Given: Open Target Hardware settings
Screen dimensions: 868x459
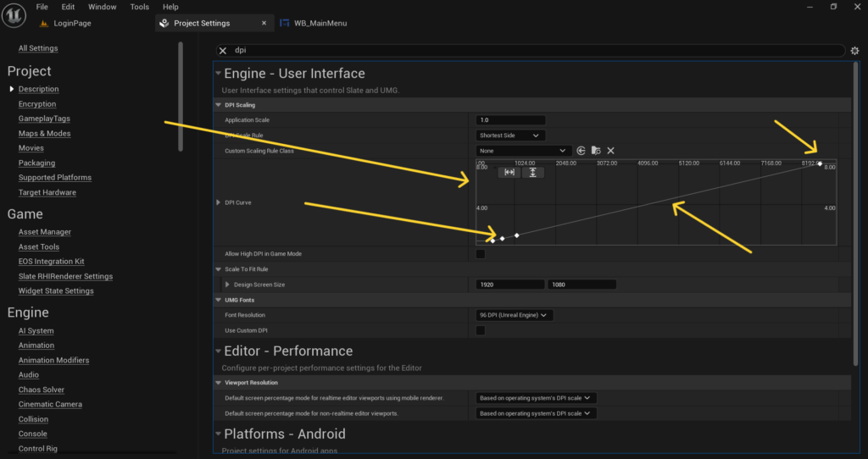Looking at the screenshot, I should point(47,192).
